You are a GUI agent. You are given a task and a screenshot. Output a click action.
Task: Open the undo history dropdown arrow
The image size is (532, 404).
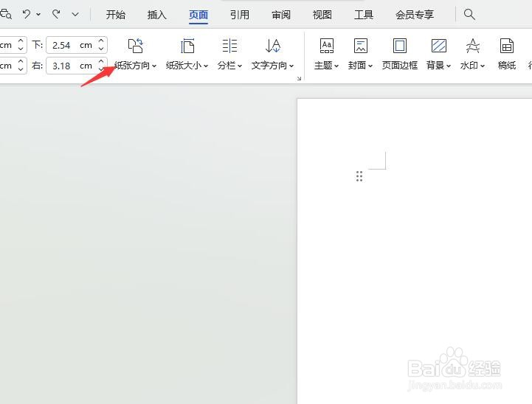tap(38, 14)
